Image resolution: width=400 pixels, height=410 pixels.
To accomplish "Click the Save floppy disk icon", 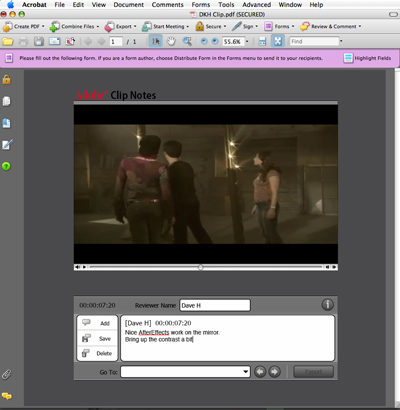I will tap(39, 41).
